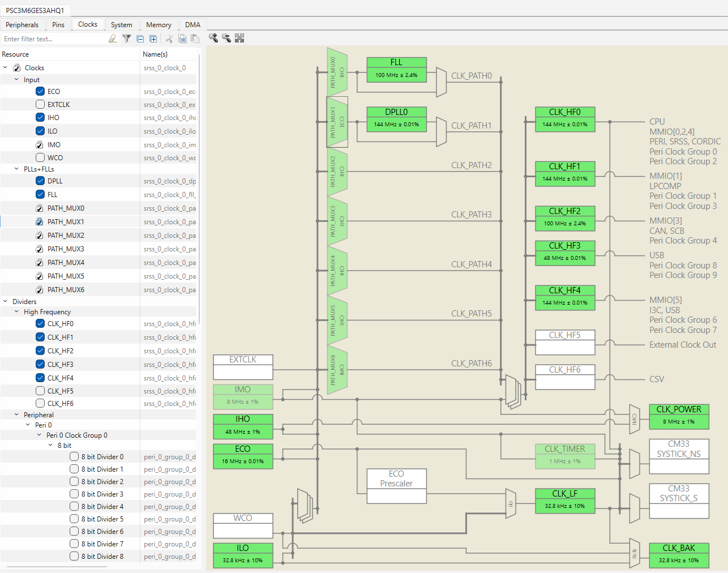
Task: Select the CLK_HF6 block in diagram
Action: tap(565, 377)
